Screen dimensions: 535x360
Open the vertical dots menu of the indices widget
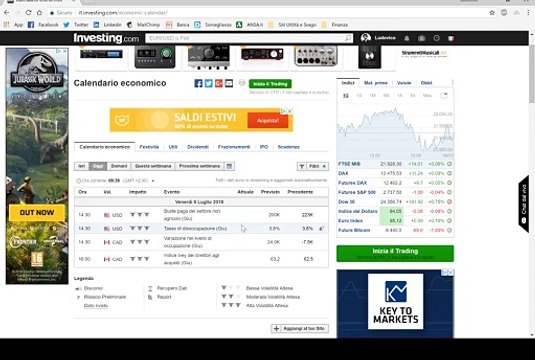pos(452,83)
